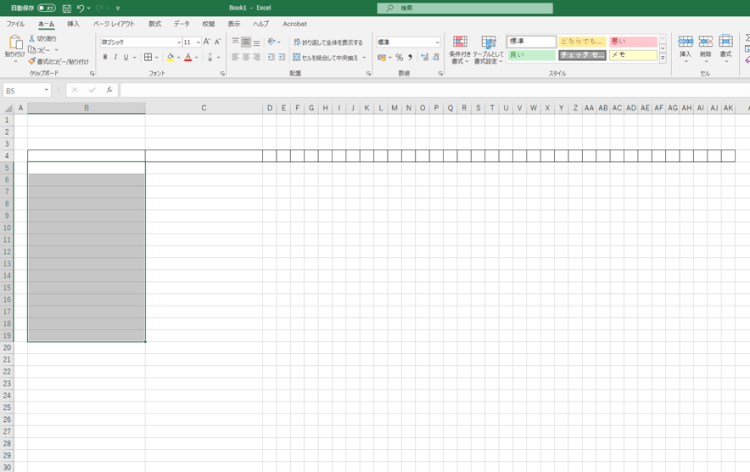Screen dimensions: 750x472
Task: Select the Format Painter (書式のコピー/貼り付け) tool
Action: 32,61
